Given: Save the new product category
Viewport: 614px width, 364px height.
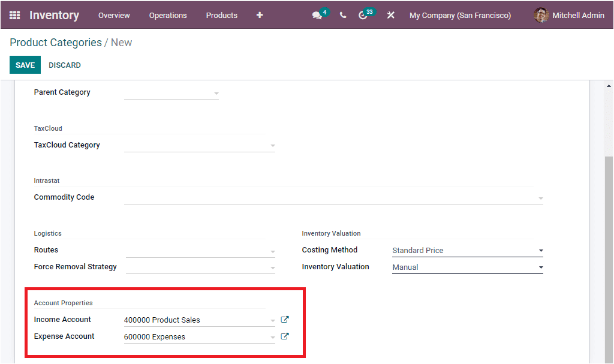Looking at the screenshot, I should [x=25, y=64].
